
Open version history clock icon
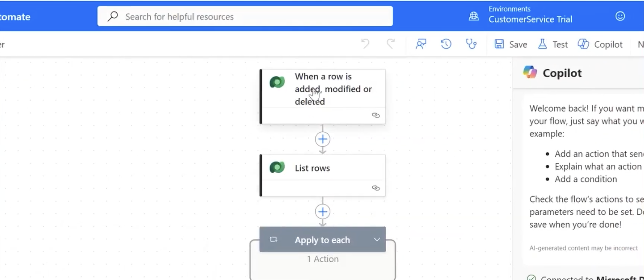tap(446, 44)
